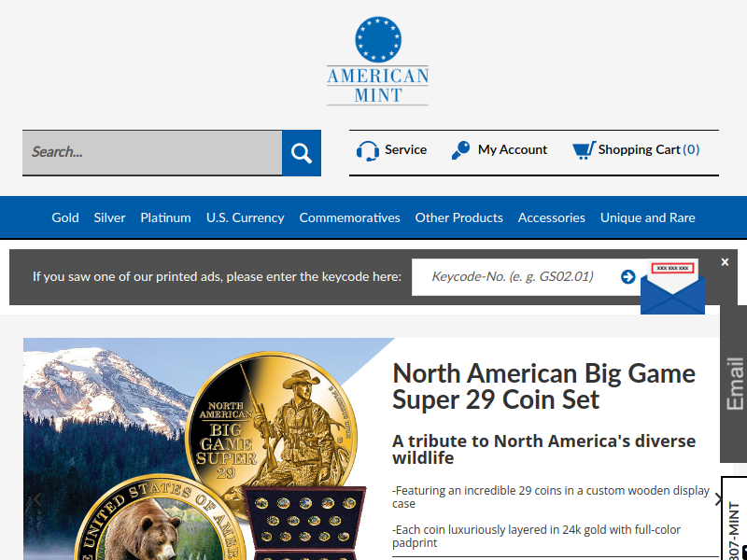The height and width of the screenshot is (560, 747).
Task: Go to previous carousel slide
Action: pyautogui.click(x=37, y=499)
